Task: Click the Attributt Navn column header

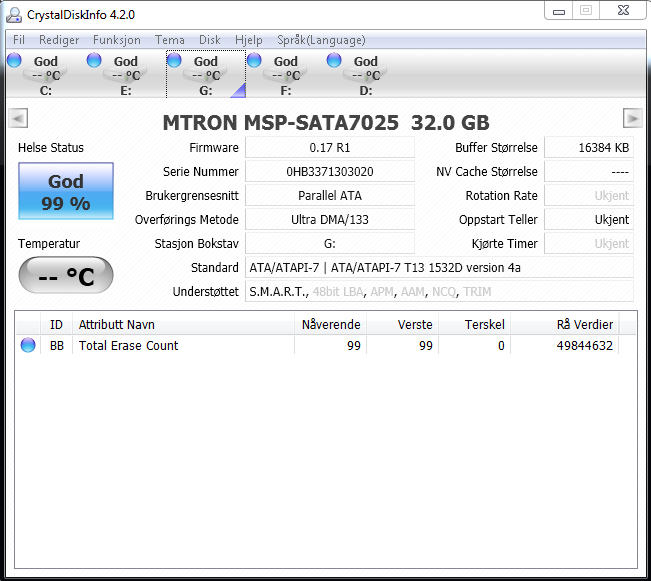Action: click(184, 324)
